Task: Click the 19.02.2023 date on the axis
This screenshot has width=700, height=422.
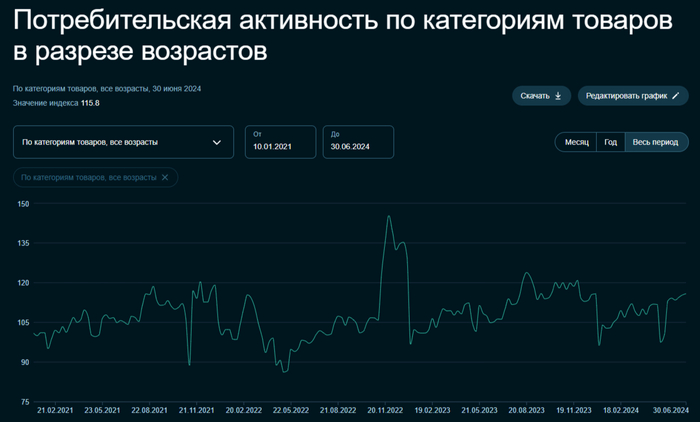Action: pyautogui.click(x=432, y=410)
